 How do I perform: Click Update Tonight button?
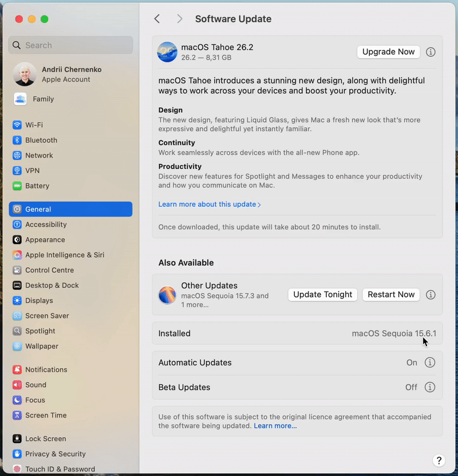coord(322,294)
